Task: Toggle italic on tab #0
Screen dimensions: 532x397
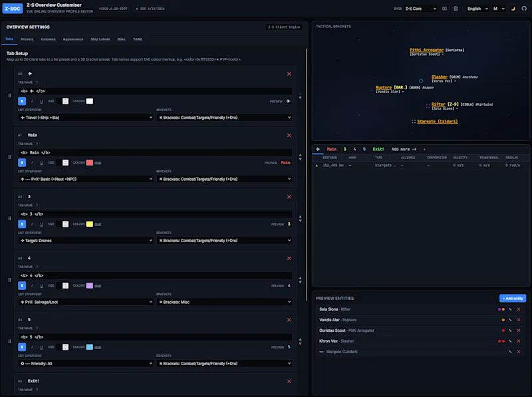Action: (x=32, y=101)
